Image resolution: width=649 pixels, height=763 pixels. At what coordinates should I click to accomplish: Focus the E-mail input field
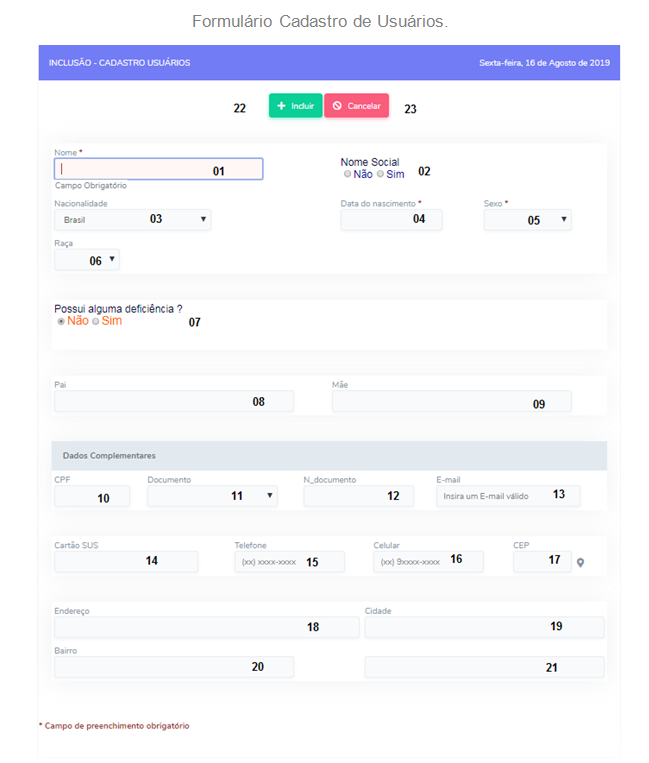508,496
